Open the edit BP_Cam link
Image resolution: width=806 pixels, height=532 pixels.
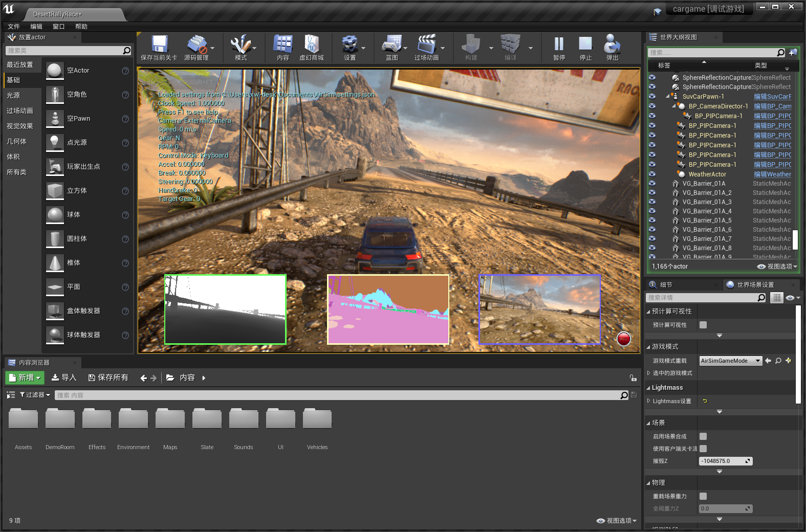772,106
